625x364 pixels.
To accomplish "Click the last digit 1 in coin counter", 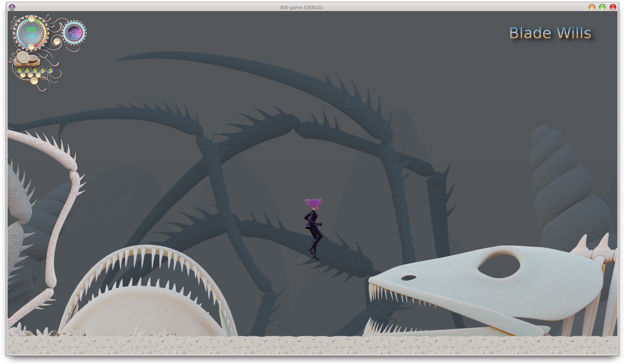I will click(50, 70).
